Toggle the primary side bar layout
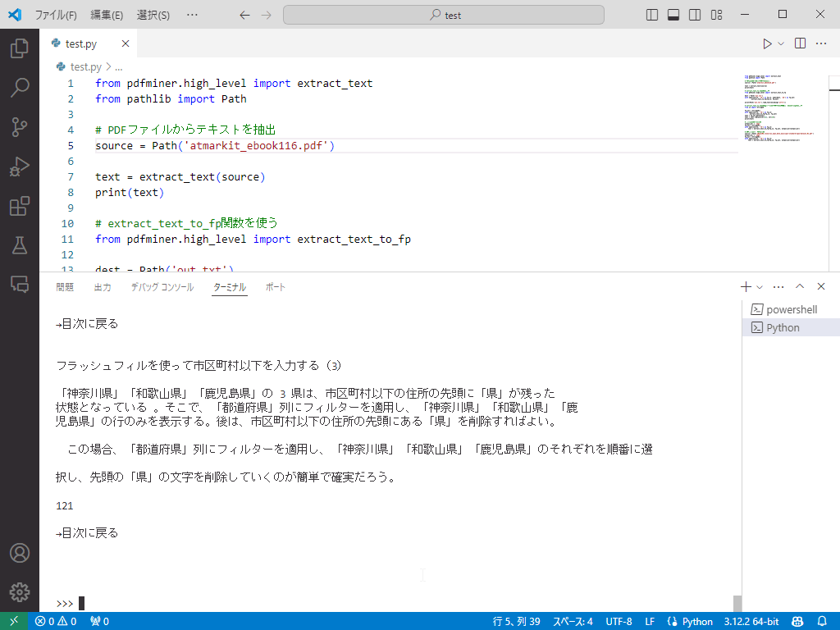The height and width of the screenshot is (630, 840). click(x=652, y=15)
